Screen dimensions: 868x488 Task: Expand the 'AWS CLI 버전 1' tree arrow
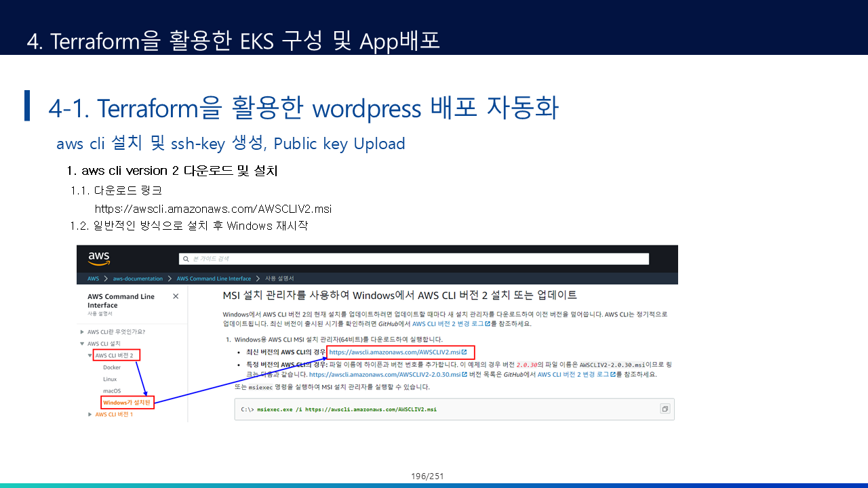(x=90, y=414)
